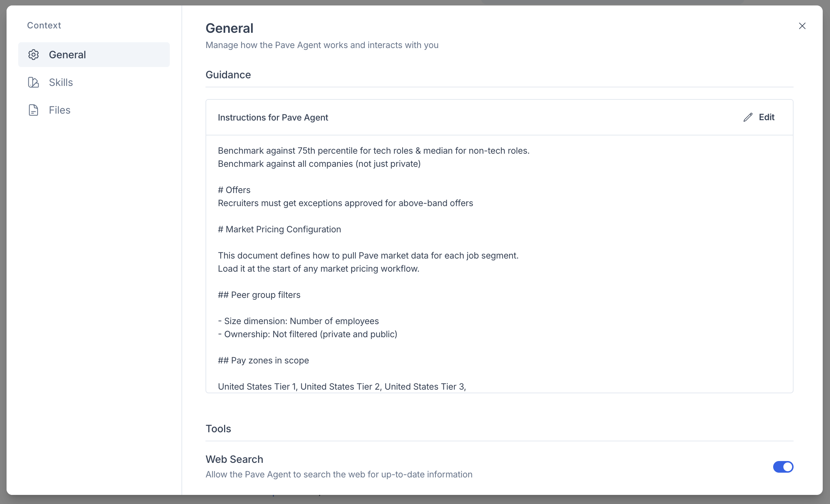Image resolution: width=830 pixels, height=504 pixels.
Task: Click the Web Search description text
Action: tap(339, 475)
